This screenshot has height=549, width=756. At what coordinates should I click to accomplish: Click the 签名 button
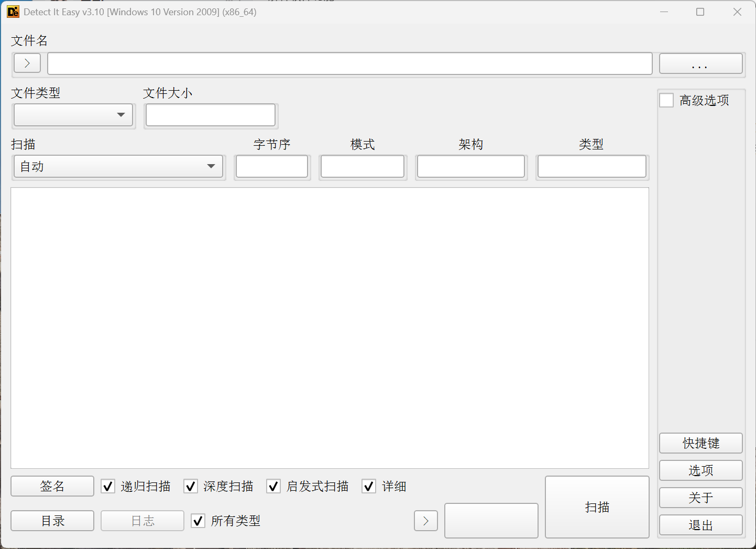point(52,486)
